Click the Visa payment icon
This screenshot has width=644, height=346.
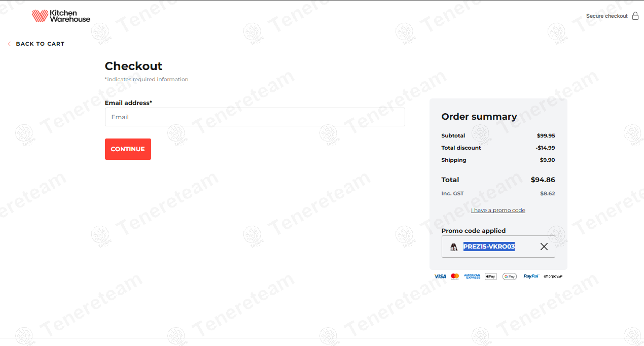pos(440,276)
